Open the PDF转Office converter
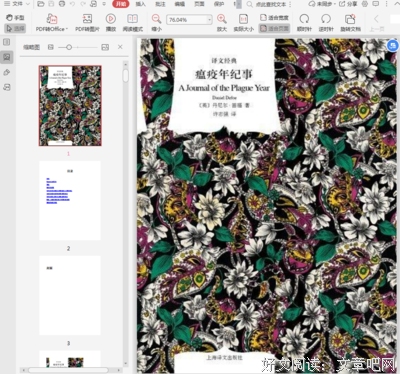This screenshot has height=374, width=400. pos(52,23)
